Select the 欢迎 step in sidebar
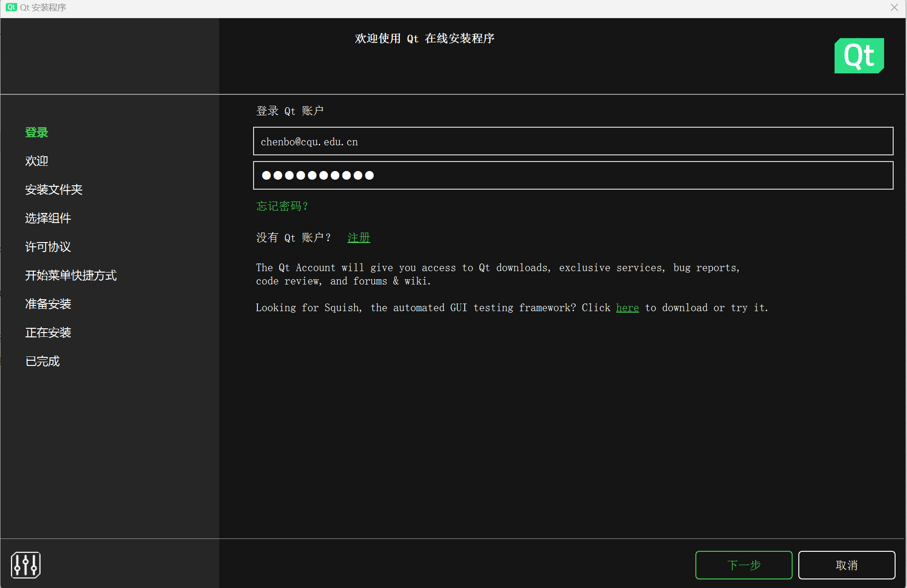Screen dimensions: 907x588 (37, 161)
